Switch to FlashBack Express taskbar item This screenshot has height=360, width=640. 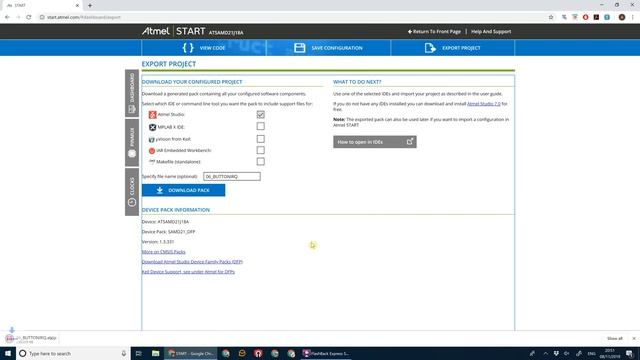[326, 353]
